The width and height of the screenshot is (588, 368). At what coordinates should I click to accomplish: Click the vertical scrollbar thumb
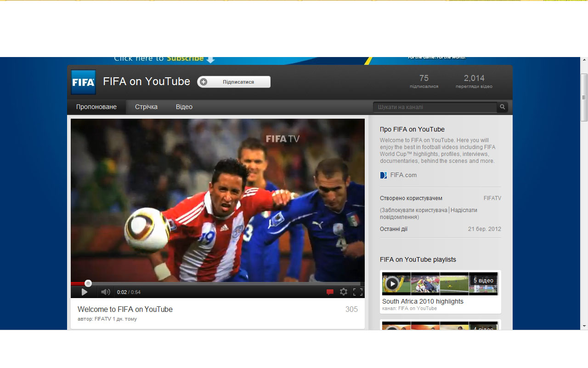[x=584, y=97]
